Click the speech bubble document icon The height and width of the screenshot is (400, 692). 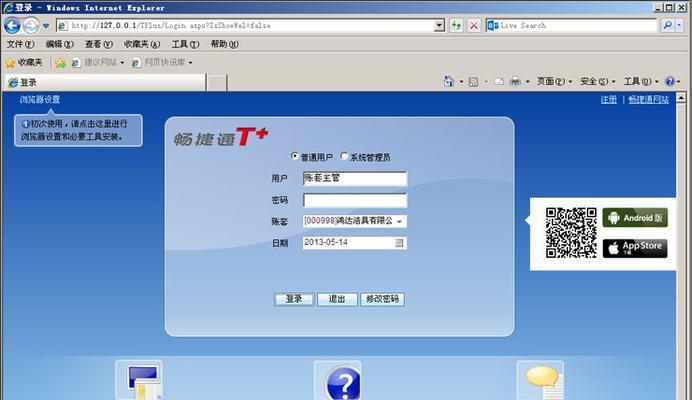pyautogui.click(x=540, y=381)
